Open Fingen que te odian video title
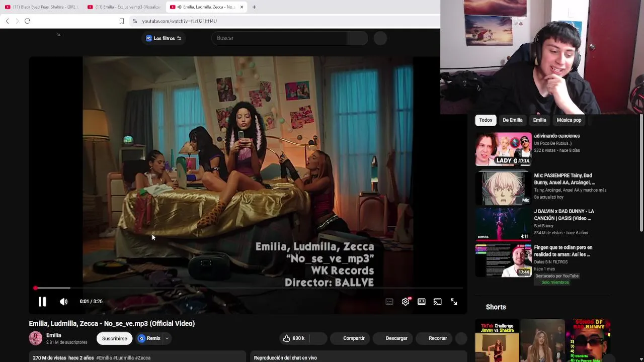The width and height of the screenshot is (644, 362). tap(563, 251)
